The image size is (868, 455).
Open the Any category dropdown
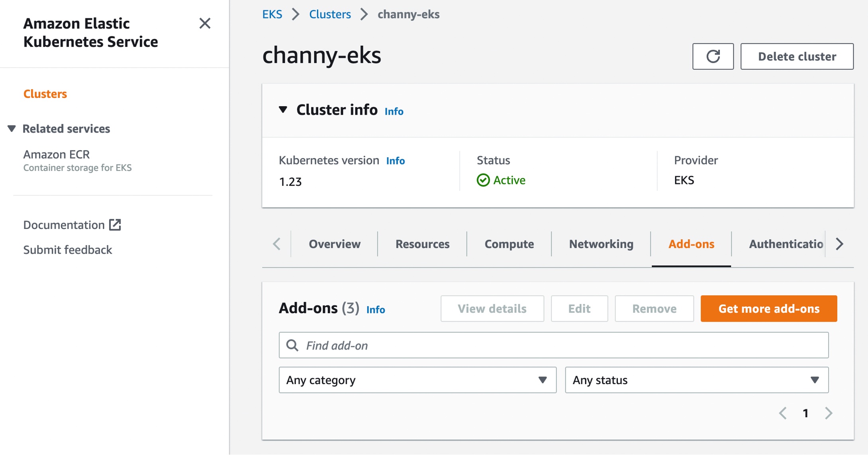[x=417, y=380]
